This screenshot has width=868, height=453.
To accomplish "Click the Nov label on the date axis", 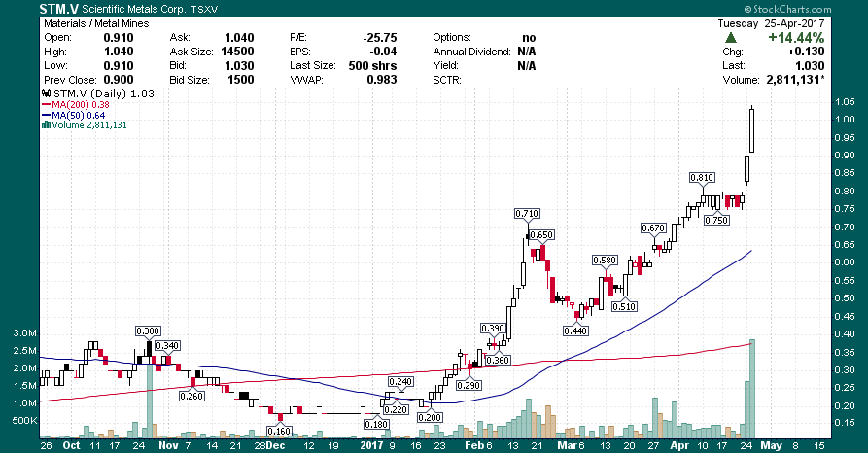I will click(168, 445).
